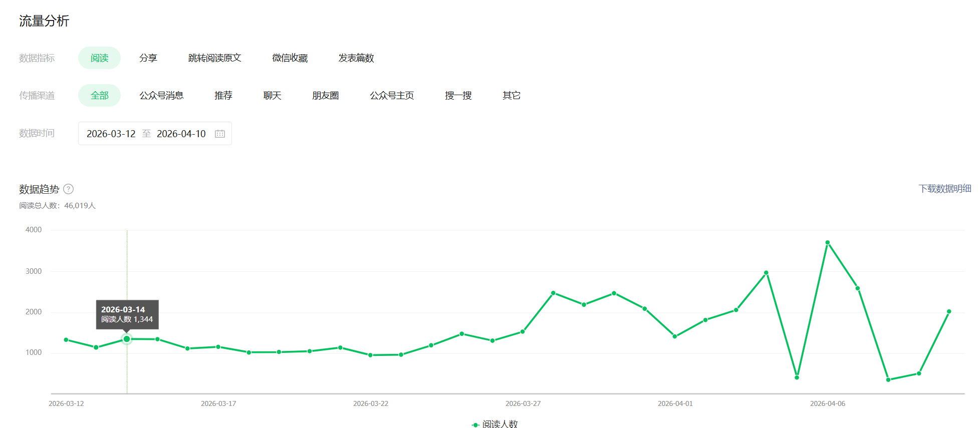Click the highest peak point near 2026-04-06
Viewport: 980px width, 428px height.
pos(828,242)
